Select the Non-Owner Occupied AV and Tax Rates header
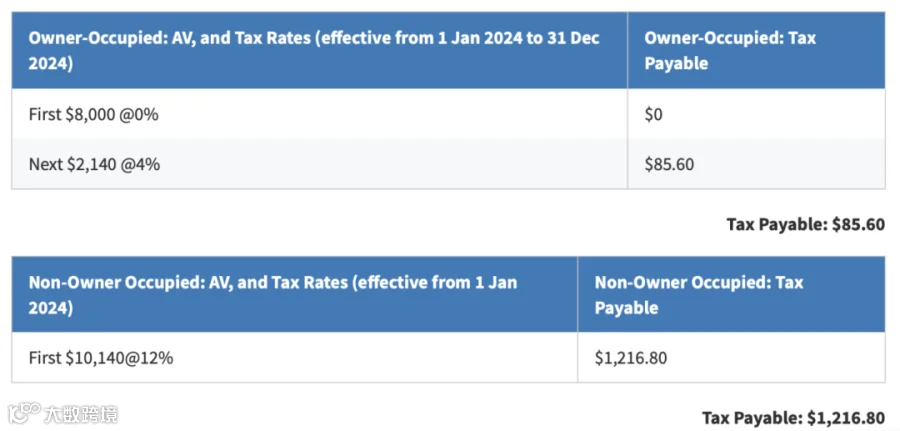Screen dimensions: 900x431 click(x=294, y=294)
